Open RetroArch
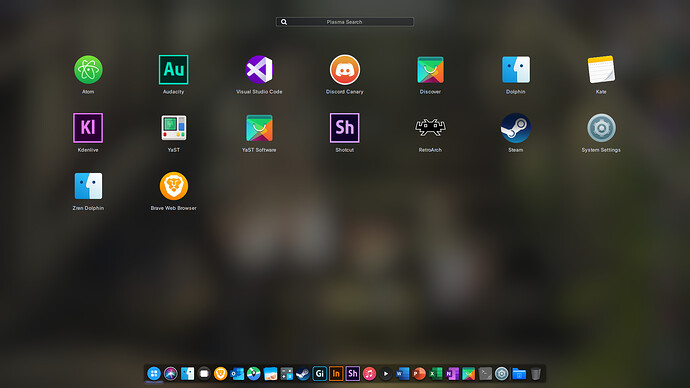 coord(430,128)
